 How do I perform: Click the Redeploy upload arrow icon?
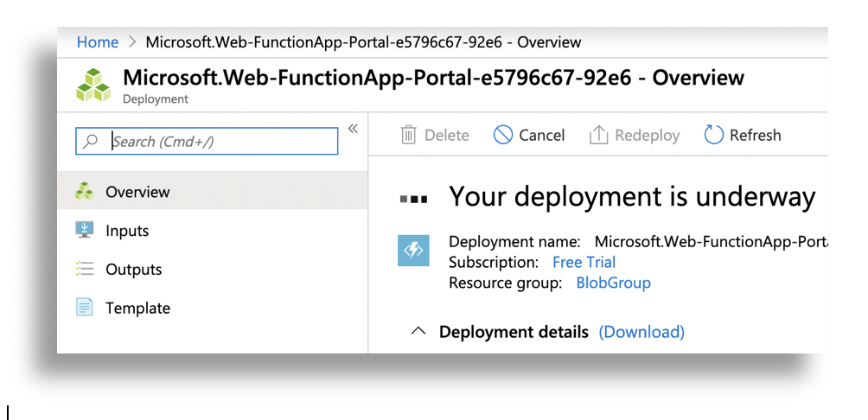[598, 135]
